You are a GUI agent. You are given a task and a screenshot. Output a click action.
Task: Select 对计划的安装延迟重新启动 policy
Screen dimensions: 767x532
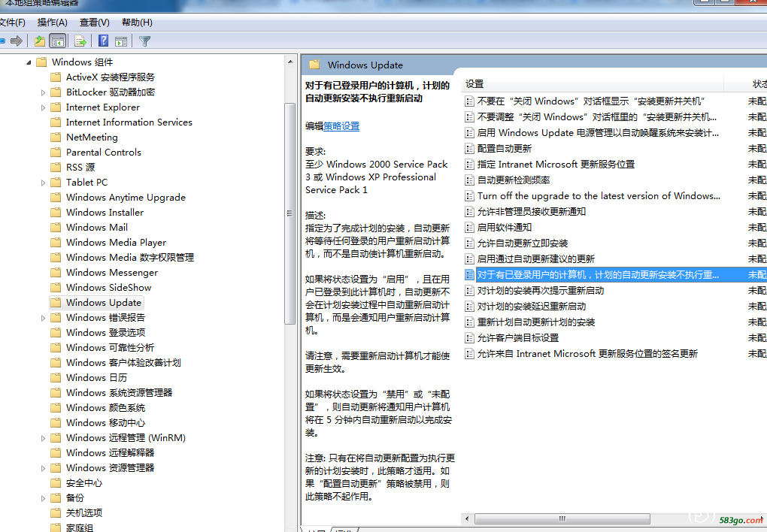[x=531, y=306]
